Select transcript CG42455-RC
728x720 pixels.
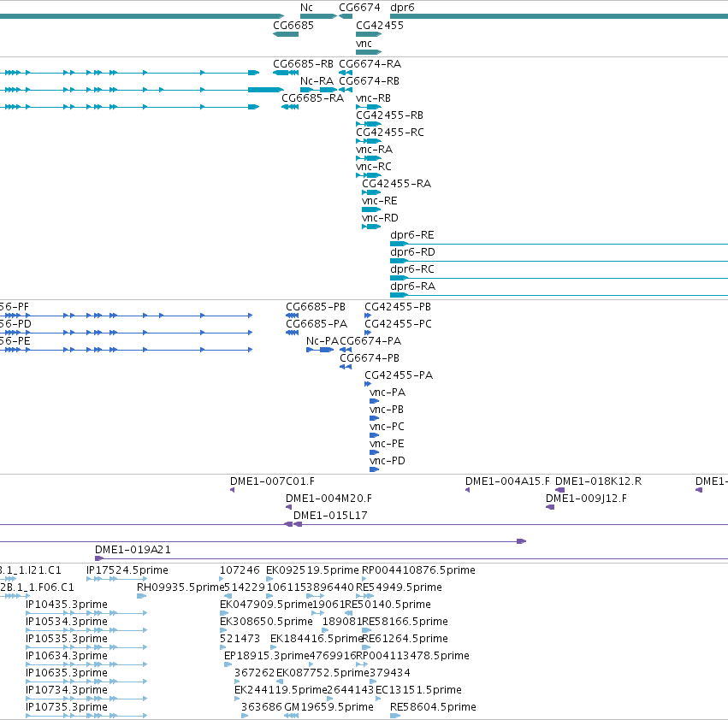(x=390, y=133)
